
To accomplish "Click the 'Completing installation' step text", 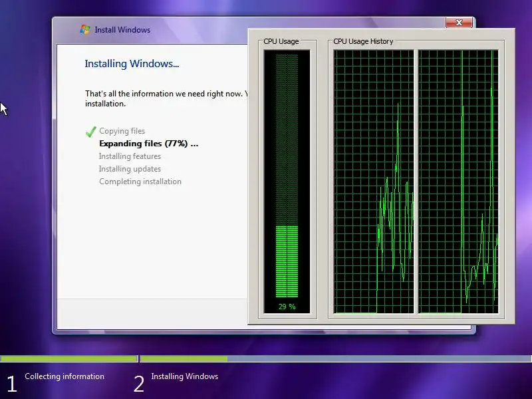I will (x=140, y=182).
